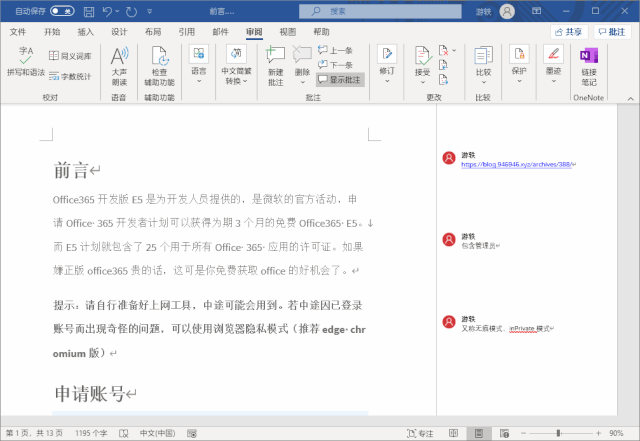Select the 包含管理员 comment
The width and height of the screenshot is (640, 441).
pos(478,245)
